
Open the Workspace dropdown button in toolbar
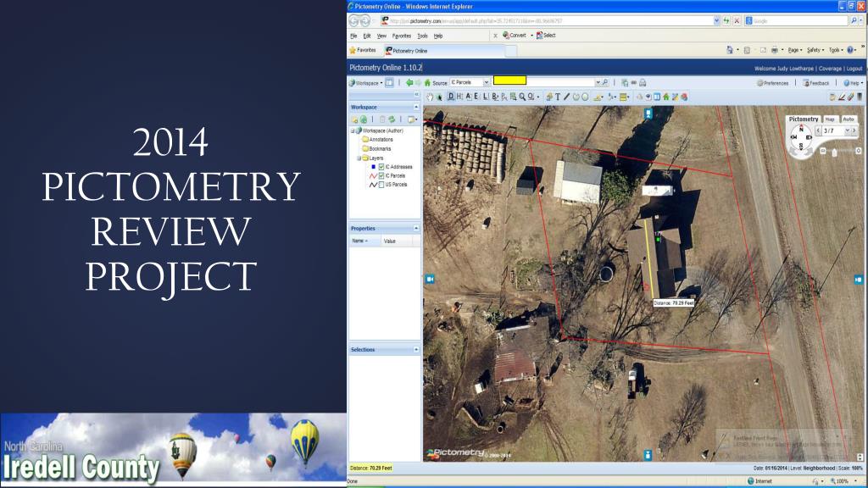366,83
